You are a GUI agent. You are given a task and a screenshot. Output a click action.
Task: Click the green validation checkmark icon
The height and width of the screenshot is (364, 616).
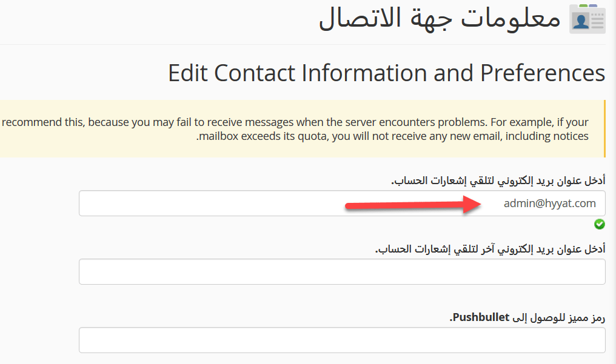600,224
